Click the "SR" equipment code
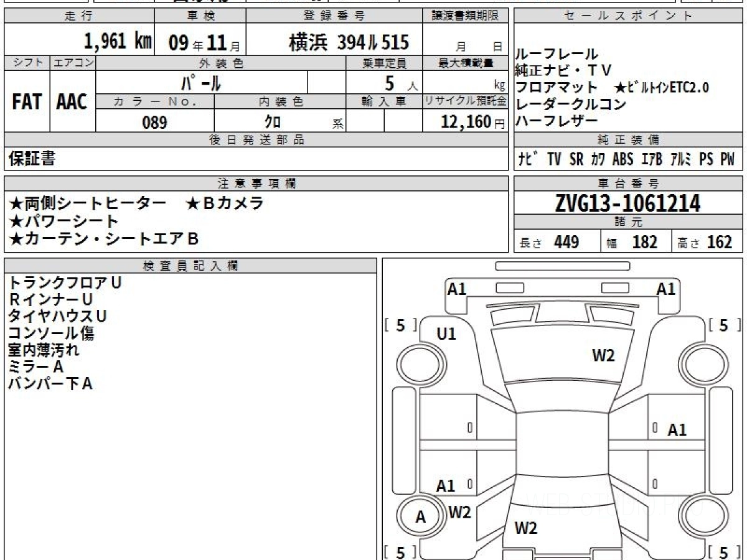747x560 pixels. pos(576,159)
